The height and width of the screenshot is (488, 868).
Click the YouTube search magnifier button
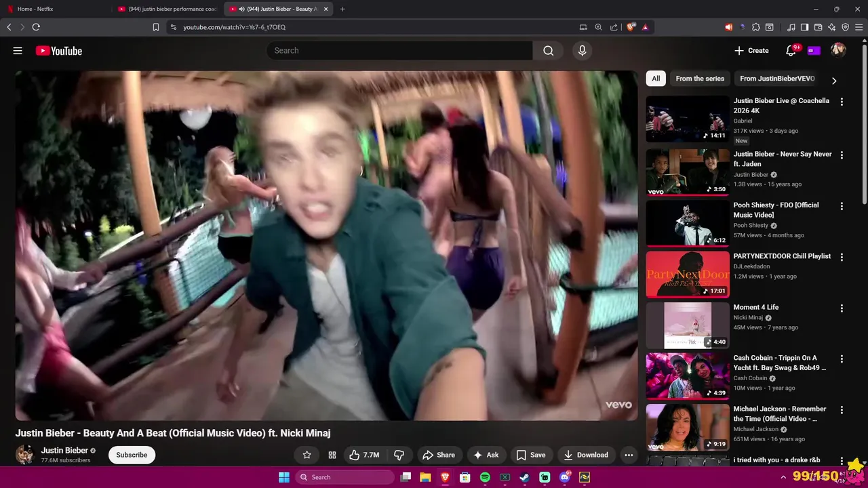click(548, 51)
